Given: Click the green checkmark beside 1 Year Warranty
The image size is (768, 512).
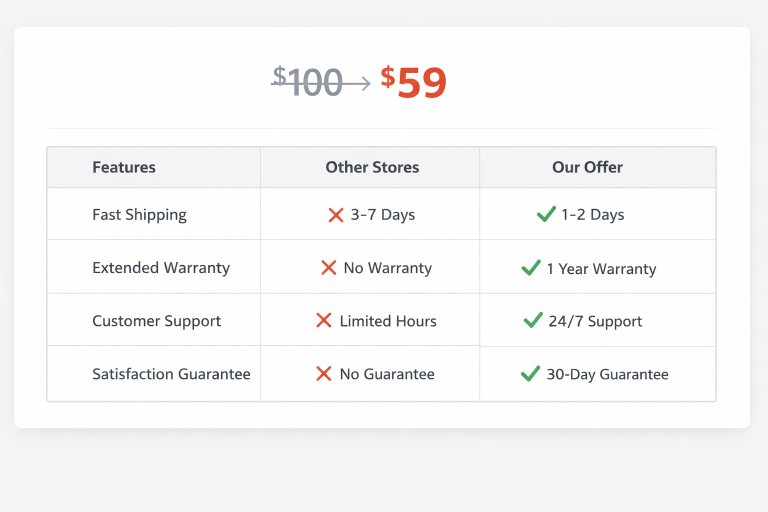Looking at the screenshot, I should [x=531, y=268].
